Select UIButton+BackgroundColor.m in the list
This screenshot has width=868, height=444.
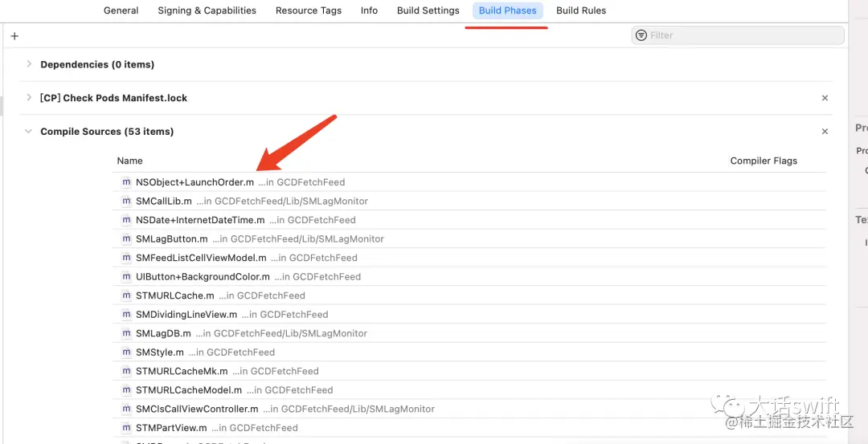203,277
